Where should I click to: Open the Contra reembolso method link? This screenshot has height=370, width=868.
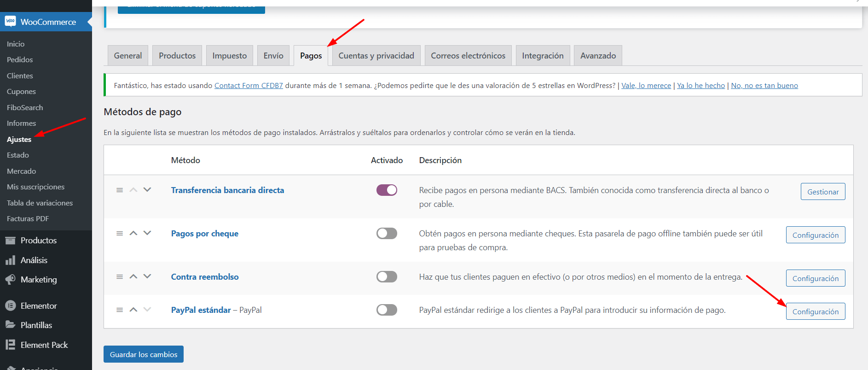click(x=205, y=276)
